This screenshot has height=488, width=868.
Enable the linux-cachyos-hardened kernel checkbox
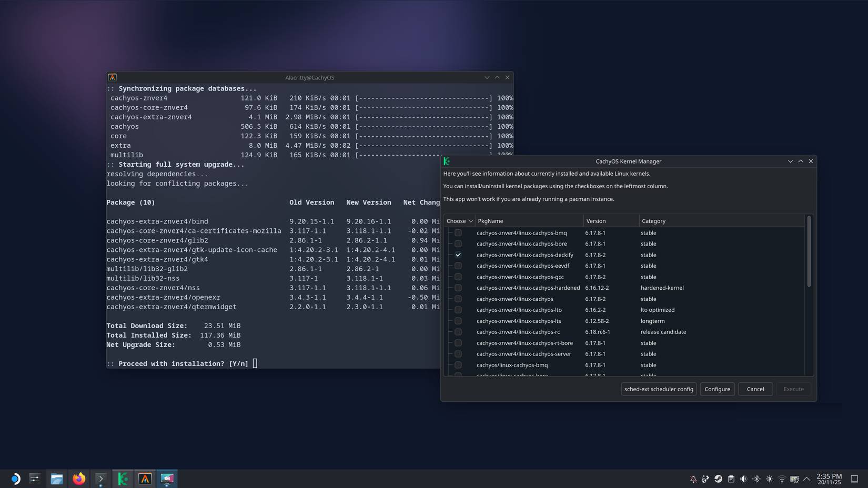click(x=458, y=288)
